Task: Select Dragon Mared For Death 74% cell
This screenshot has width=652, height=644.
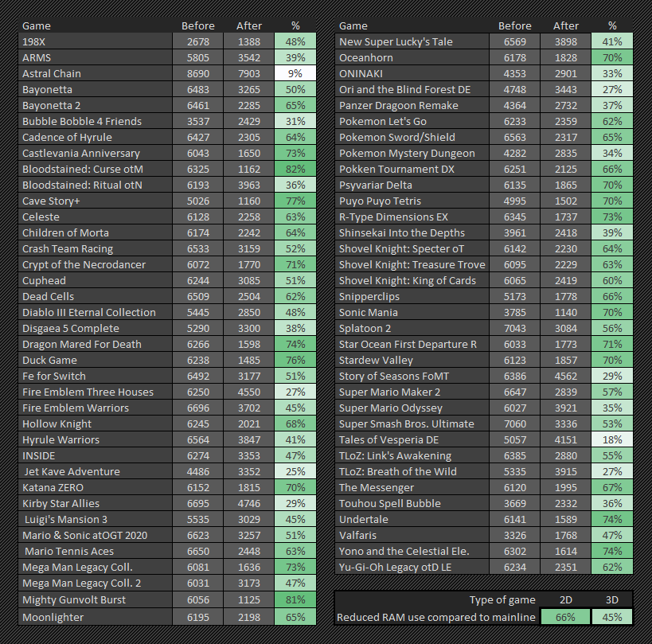Action: pos(295,345)
